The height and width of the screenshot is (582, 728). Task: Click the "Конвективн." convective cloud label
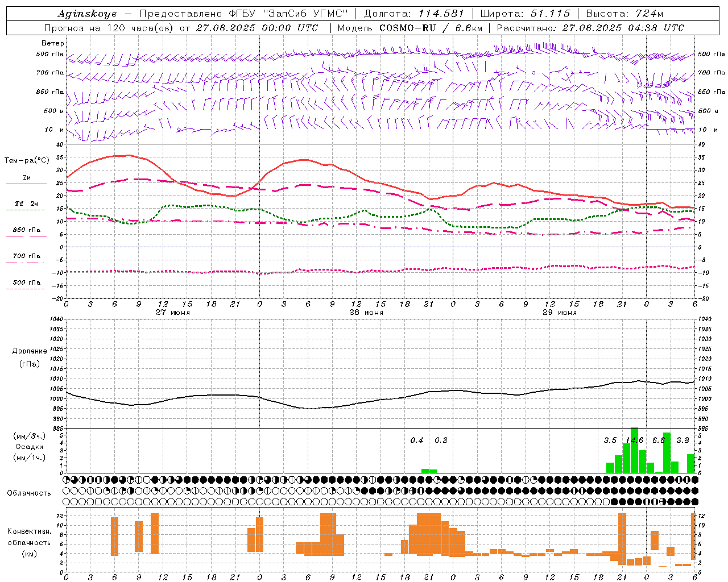[30, 531]
